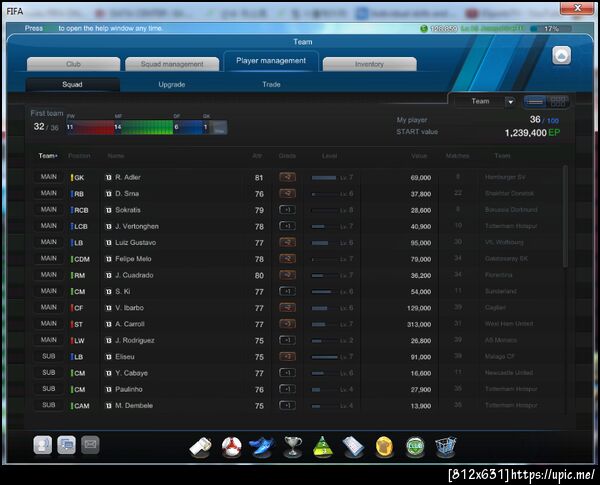The height and width of the screenshot is (485, 600).
Task: Open the Club tab
Action: (73, 64)
